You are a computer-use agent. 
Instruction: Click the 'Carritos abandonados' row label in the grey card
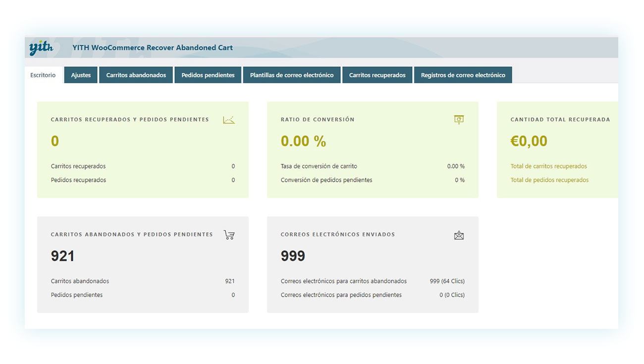click(80, 281)
